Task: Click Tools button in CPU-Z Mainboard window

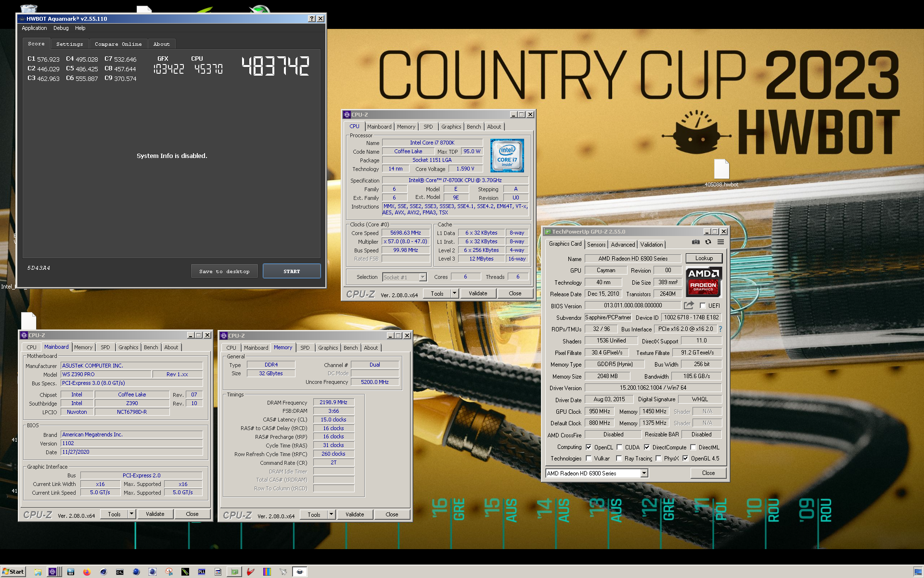Action: (114, 514)
